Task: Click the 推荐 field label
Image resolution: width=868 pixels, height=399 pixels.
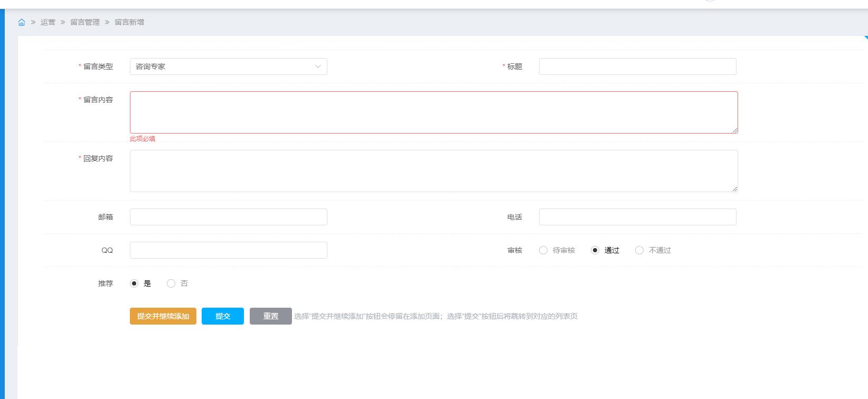Action: tap(106, 283)
